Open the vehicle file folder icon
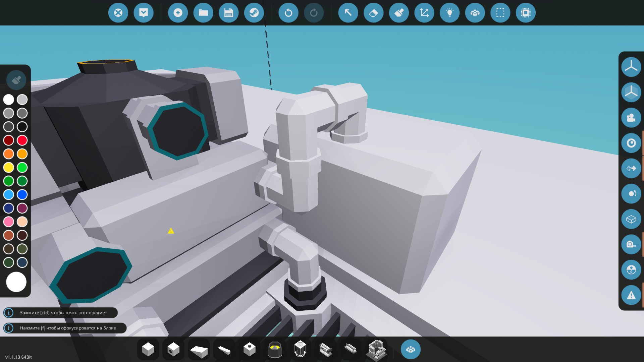644x362 pixels. [203, 13]
